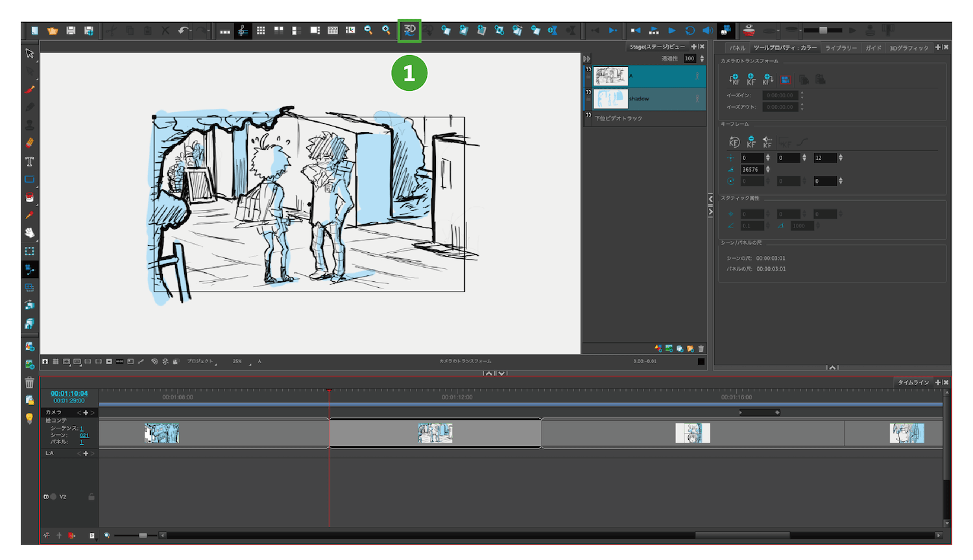This screenshot has width=973, height=560.
Task: Click the first add keyframe KF icon
Action: tap(734, 79)
